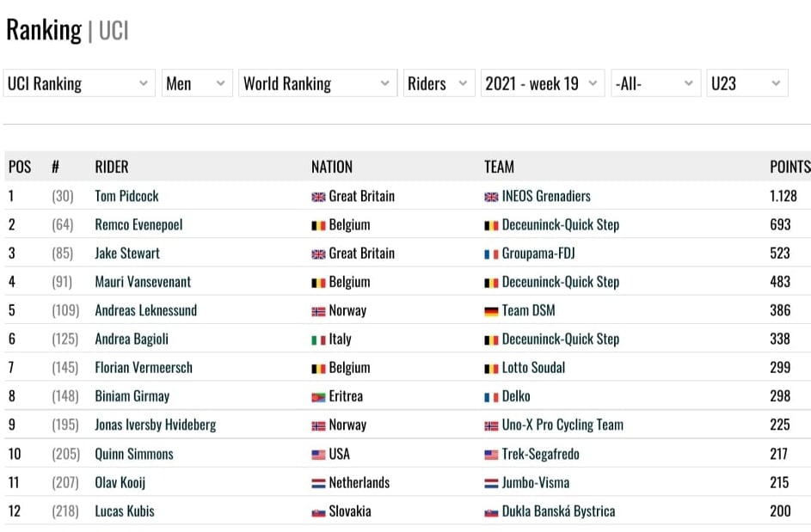The image size is (811, 532).
Task: Click the Netherlands flag beside Jumbo-Visma
Action: click(491, 483)
